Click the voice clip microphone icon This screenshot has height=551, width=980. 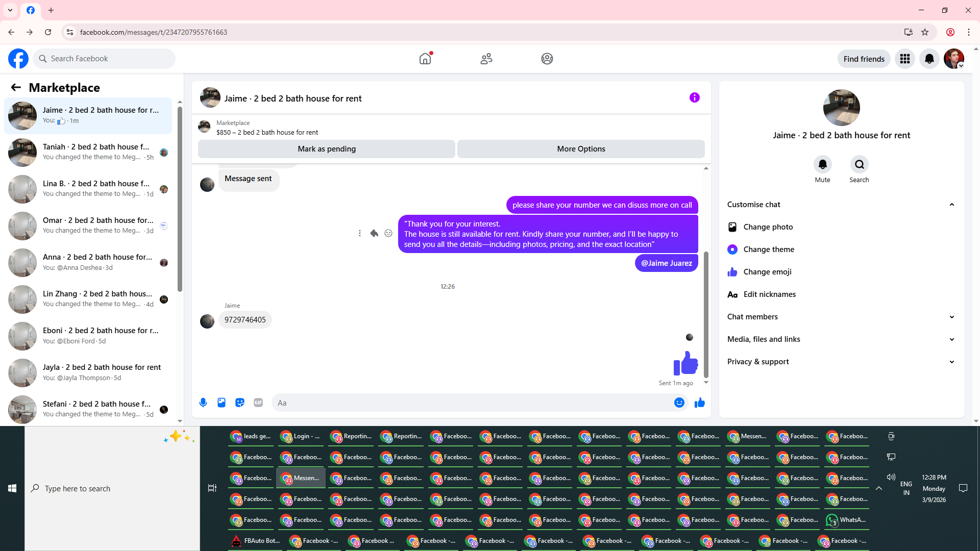pos(203,403)
